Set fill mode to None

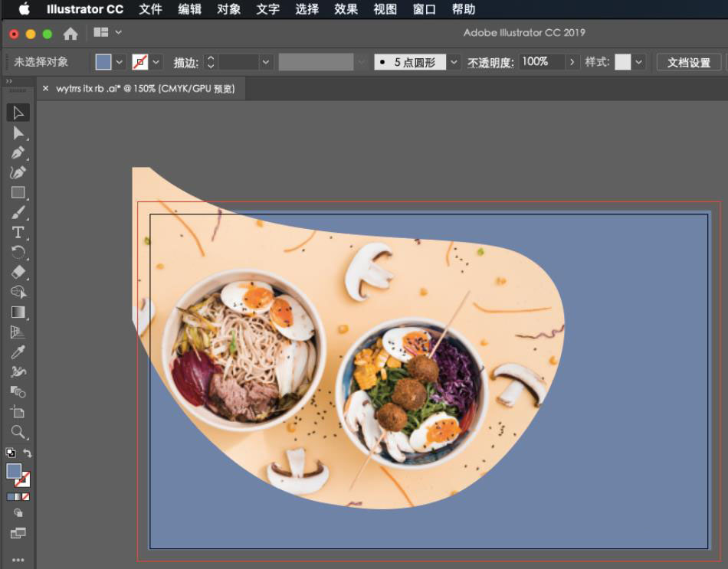coord(26,496)
